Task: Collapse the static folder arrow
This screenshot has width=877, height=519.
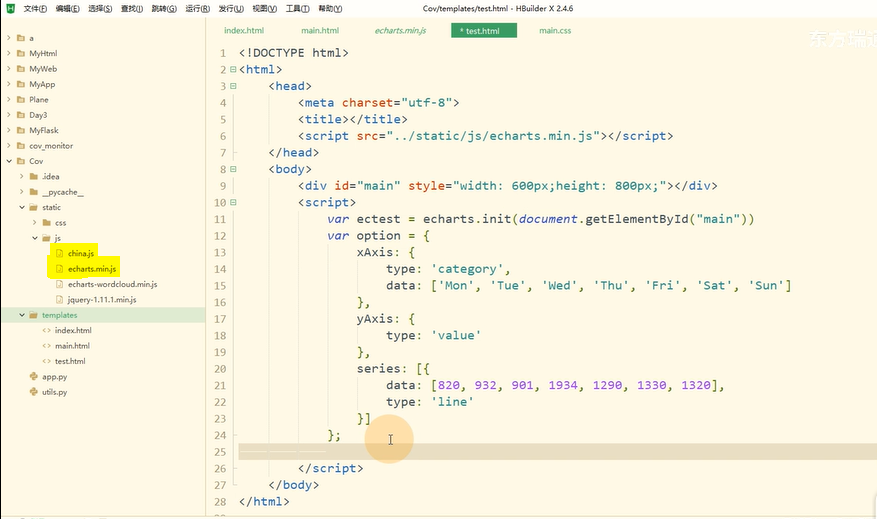Action: coord(21,207)
